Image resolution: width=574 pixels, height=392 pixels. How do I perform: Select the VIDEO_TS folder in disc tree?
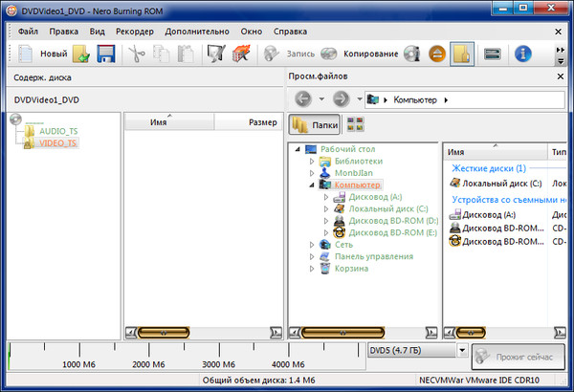click(58, 142)
